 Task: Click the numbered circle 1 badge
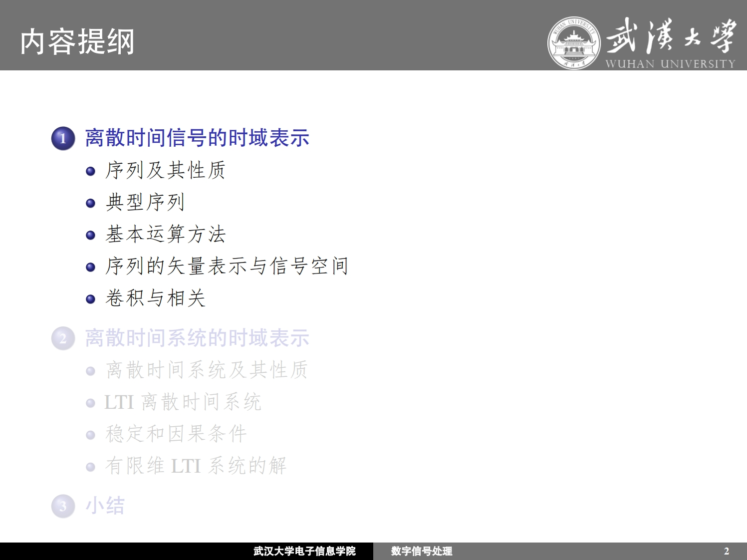click(63, 138)
